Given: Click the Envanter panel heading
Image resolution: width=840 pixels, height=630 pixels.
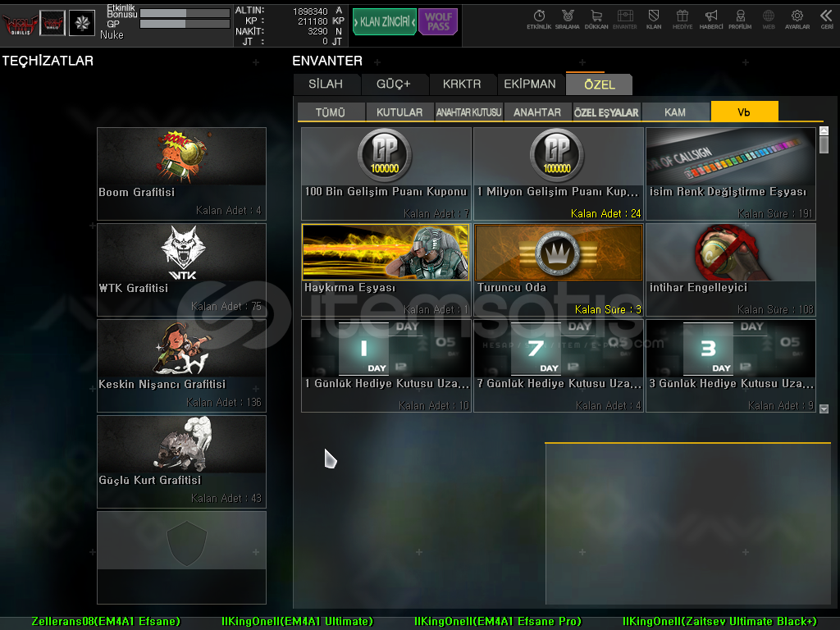Looking at the screenshot, I should tap(327, 61).
